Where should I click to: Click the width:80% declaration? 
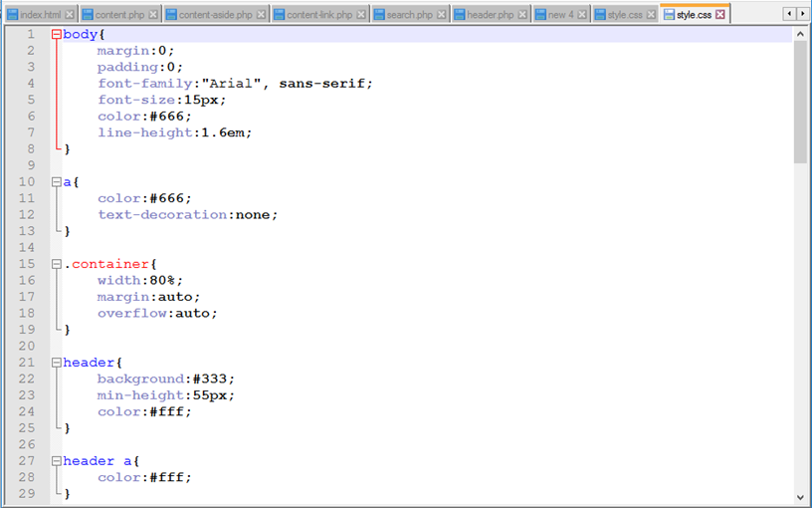[x=140, y=281]
